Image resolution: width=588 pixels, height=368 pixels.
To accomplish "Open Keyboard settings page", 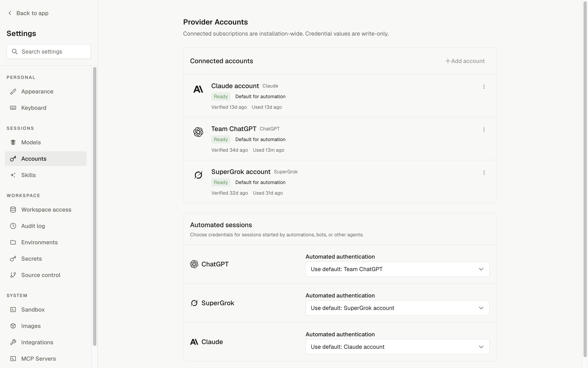I will coord(46,108).
